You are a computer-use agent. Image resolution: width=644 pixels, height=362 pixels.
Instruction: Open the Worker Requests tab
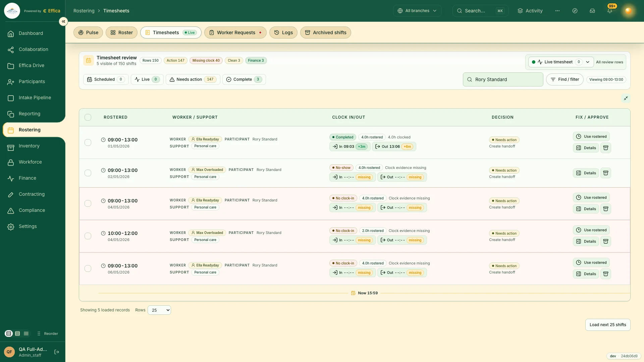pos(235,33)
